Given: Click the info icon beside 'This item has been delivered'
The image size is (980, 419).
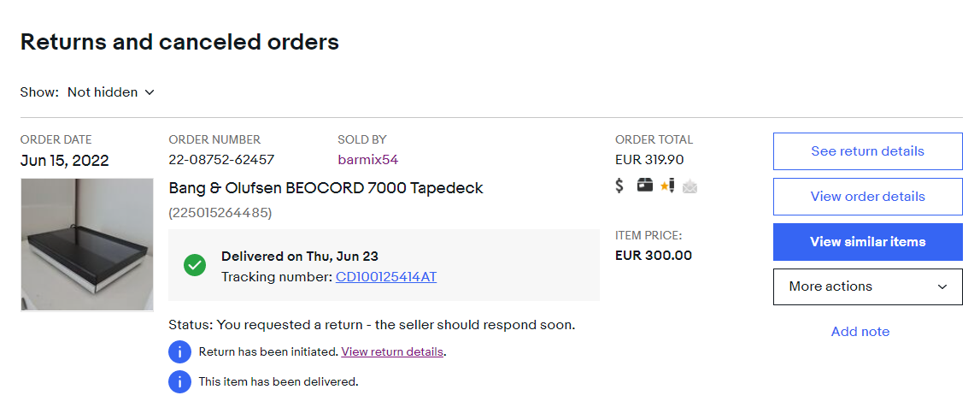Looking at the screenshot, I should (179, 381).
